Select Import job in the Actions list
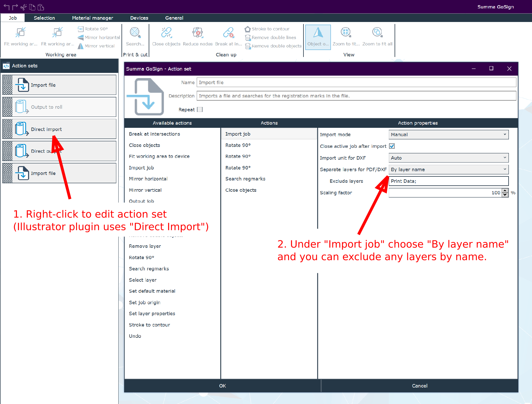Viewport: 532px width, 404px height. 269,134
